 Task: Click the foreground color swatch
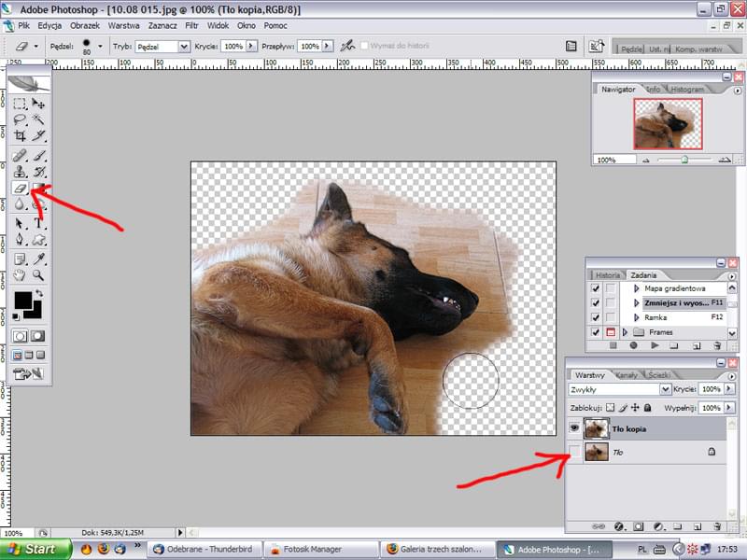point(22,301)
